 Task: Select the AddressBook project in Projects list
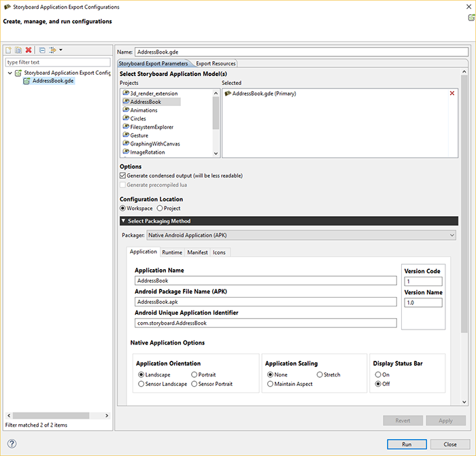pyautogui.click(x=152, y=102)
